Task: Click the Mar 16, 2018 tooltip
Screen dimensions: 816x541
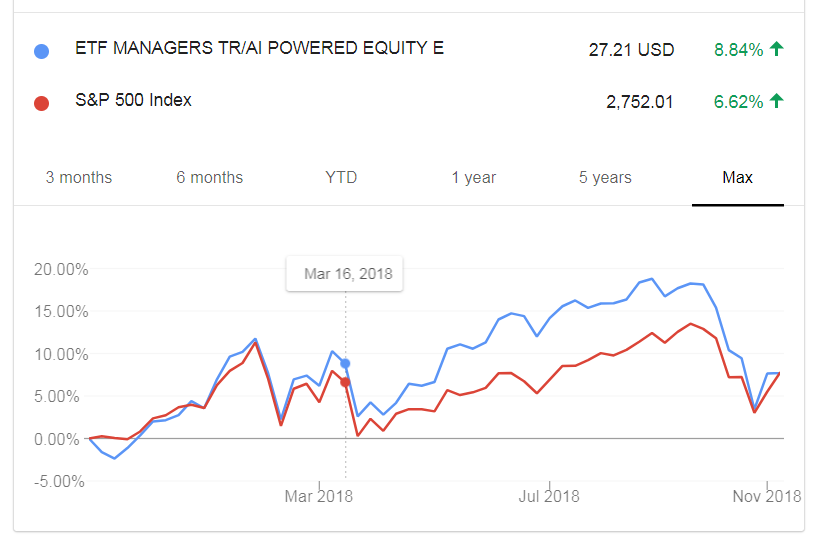Action: (345, 274)
